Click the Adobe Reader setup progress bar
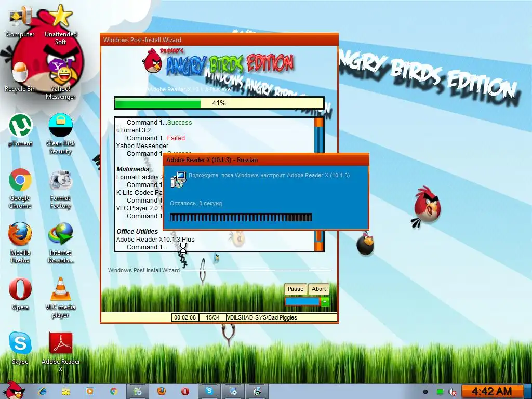The height and width of the screenshot is (399, 532). [241, 217]
